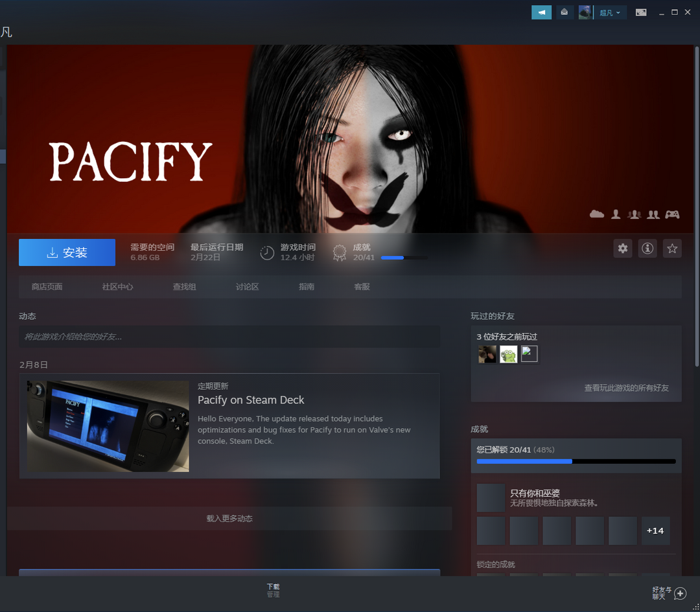
Task: Click the Steam Cloud icon on the banner
Action: point(596,214)
